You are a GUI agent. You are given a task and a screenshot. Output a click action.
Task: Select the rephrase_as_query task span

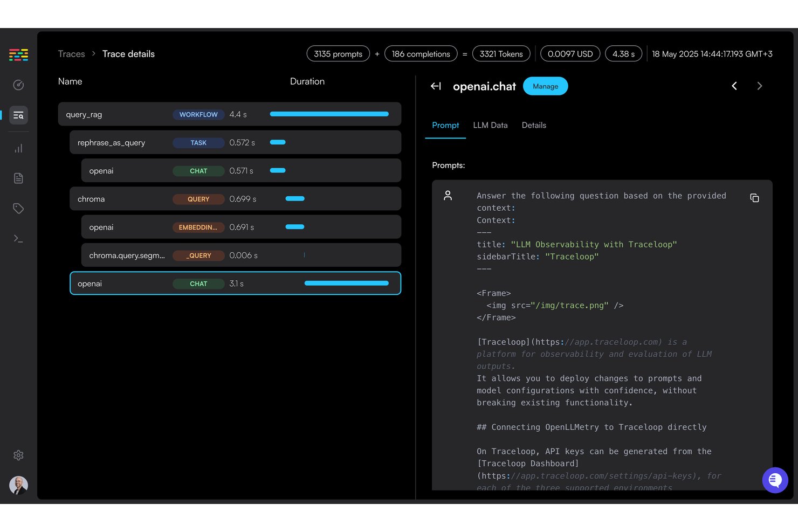click(x=235, y=143)
